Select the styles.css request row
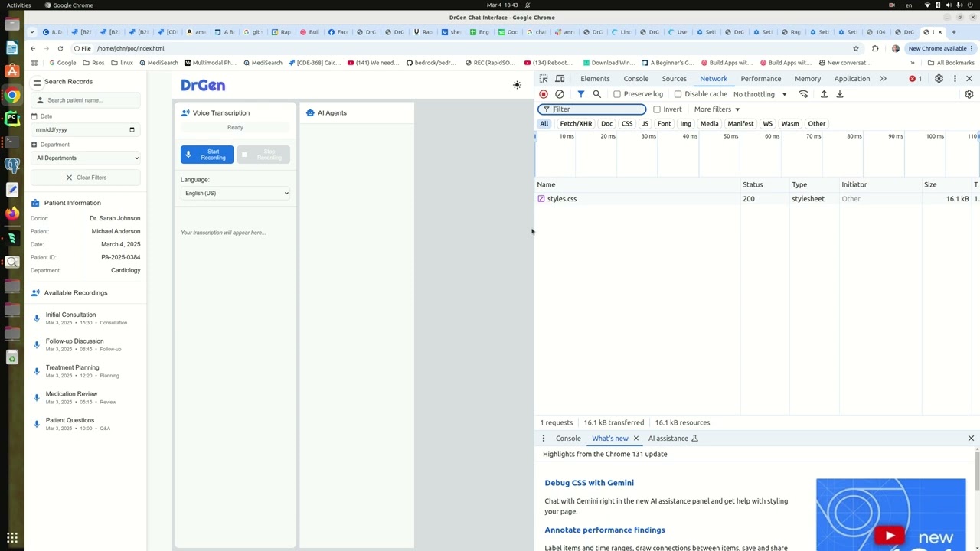 point(756,199)
